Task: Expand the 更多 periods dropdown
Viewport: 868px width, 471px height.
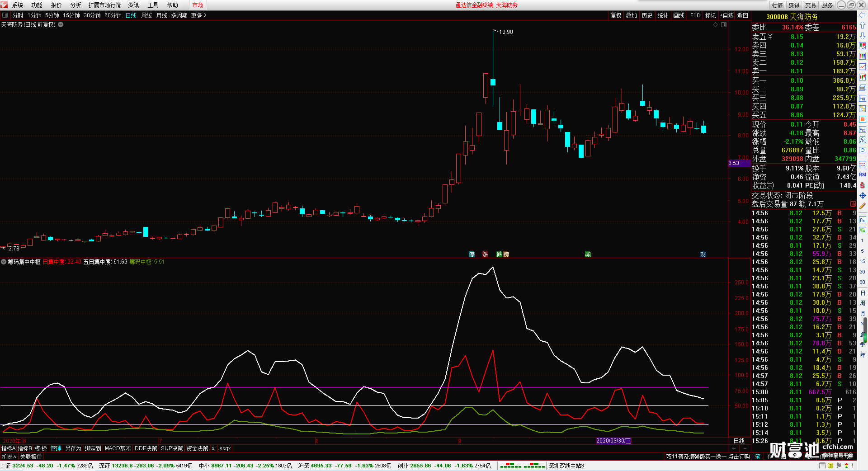Action: [x=198, y=15]
